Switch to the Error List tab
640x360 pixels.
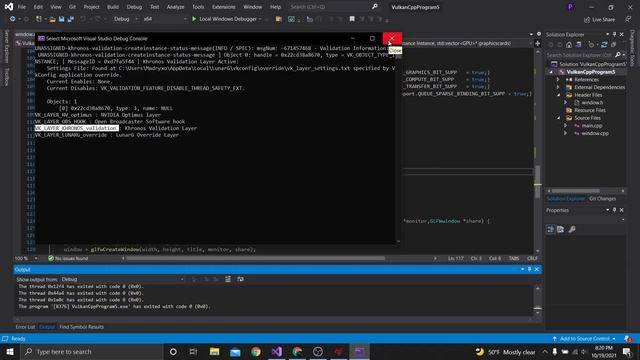(x=25, y=327)
